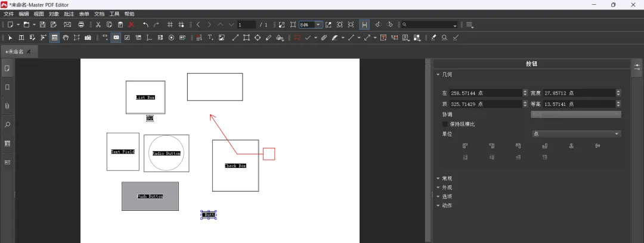Click the 宽度 stepper arrows
The width and height of the screenshot is (644, 243).
pyautogui.click(x=618, y=93)
